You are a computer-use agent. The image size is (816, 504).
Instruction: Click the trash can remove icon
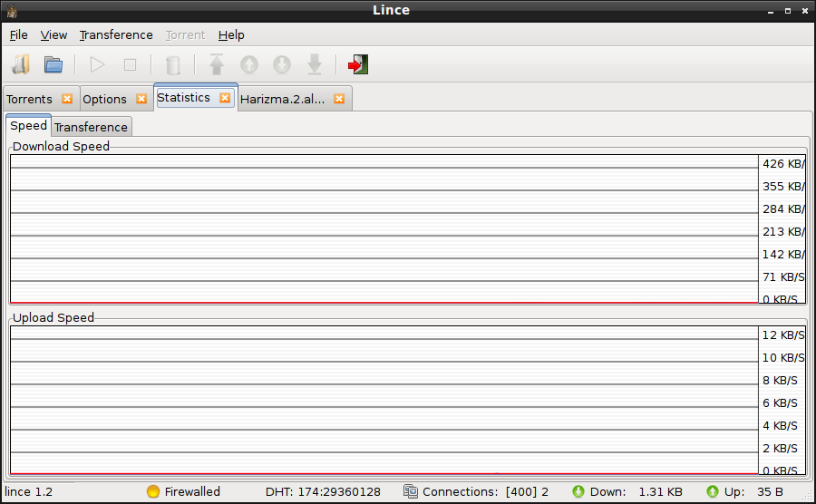pyautogui.click(x=173, y=65)
